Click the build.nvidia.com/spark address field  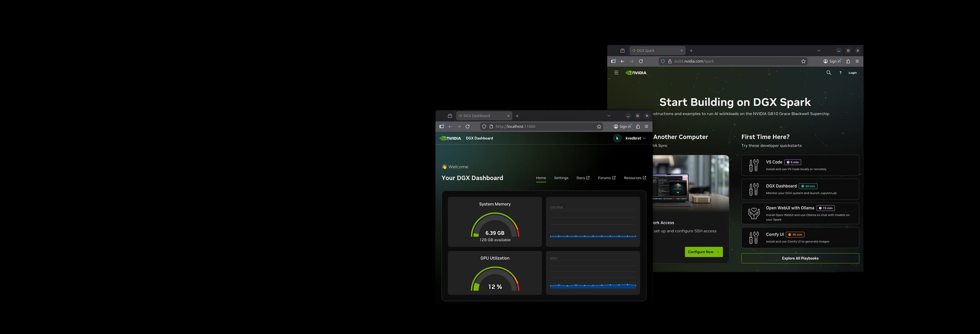pyautogui.click(x=734, y=61)
